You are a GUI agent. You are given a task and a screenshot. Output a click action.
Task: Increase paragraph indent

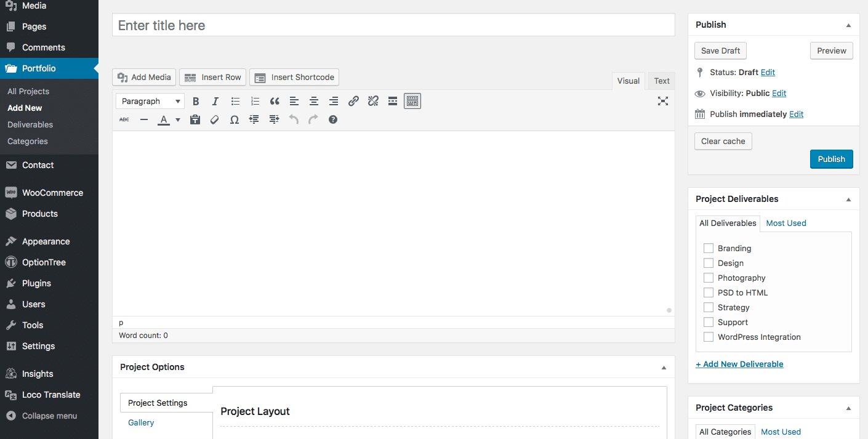(274, 119)
